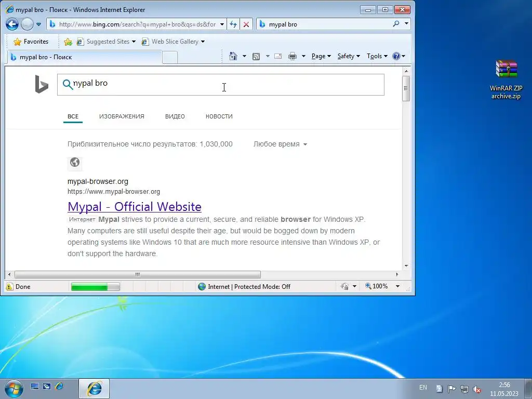Open Suggested Sites dropdown
The image size is (532, 399).
(106, 42)
